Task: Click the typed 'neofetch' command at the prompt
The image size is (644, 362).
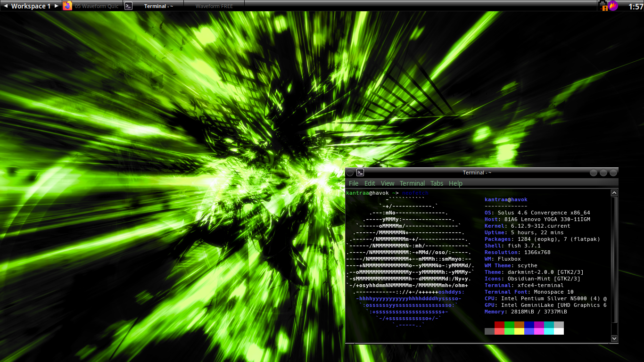Action: [415, 193]
